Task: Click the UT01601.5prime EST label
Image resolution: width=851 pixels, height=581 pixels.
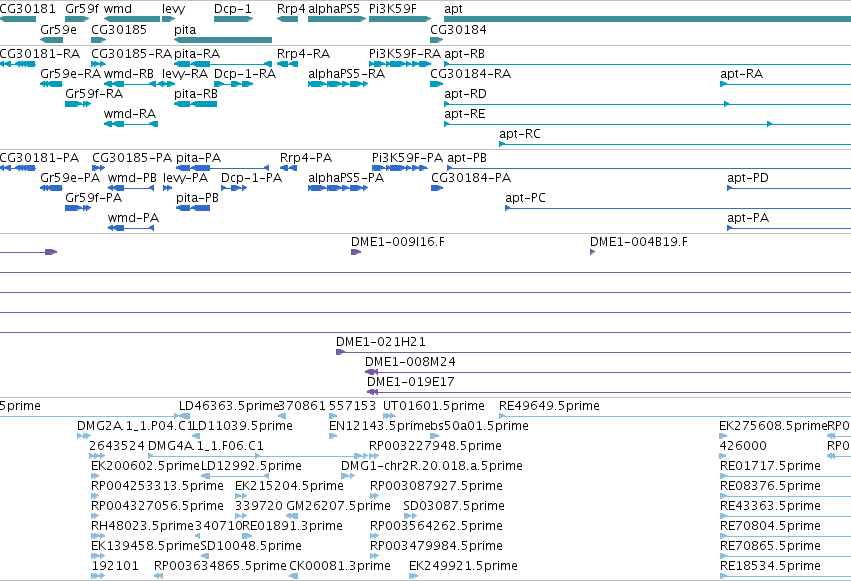Action: 434,406
